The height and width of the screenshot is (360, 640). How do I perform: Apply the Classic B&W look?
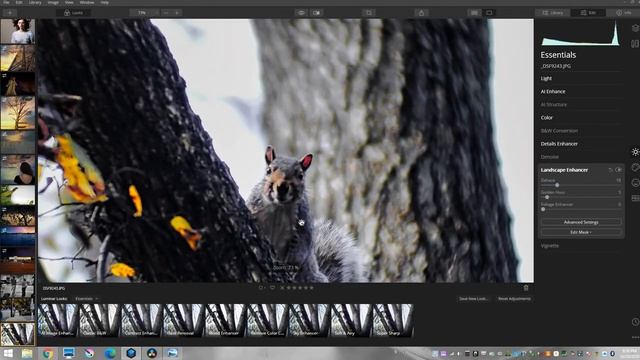point(99,320)
